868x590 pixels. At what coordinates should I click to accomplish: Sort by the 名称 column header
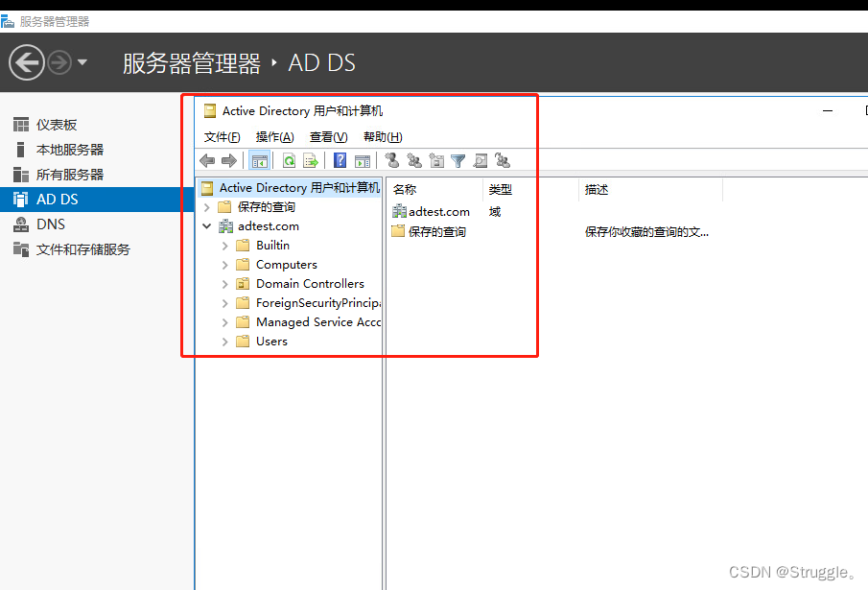(x=434, y=190)
